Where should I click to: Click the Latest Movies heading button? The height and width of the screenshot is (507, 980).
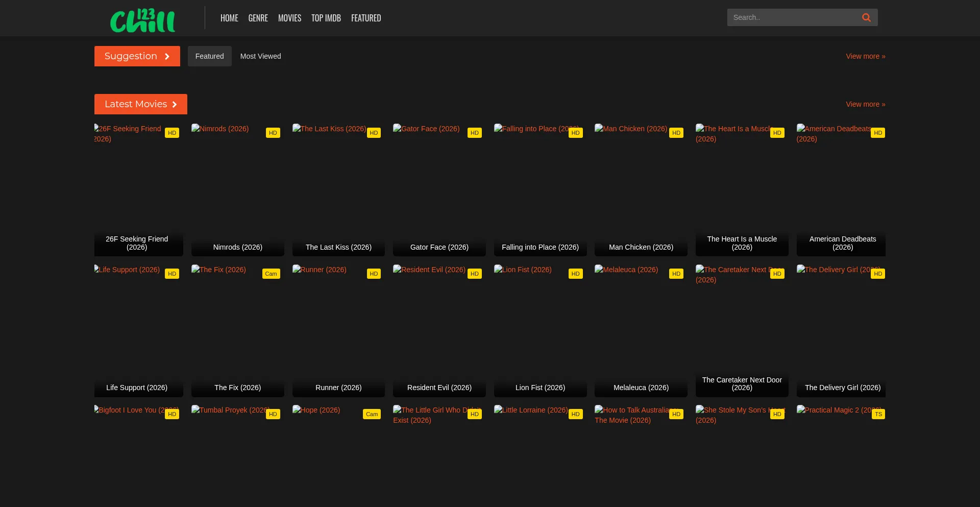point(141,104)
